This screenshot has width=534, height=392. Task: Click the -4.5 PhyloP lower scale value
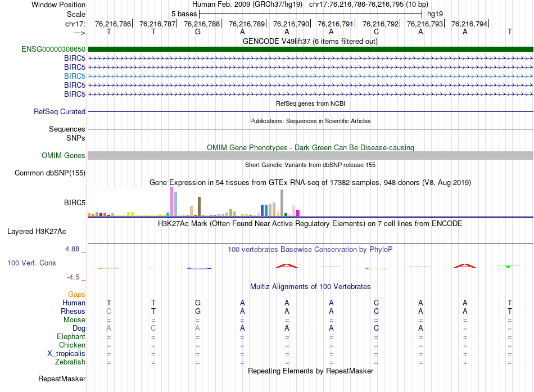coord(73,277)
